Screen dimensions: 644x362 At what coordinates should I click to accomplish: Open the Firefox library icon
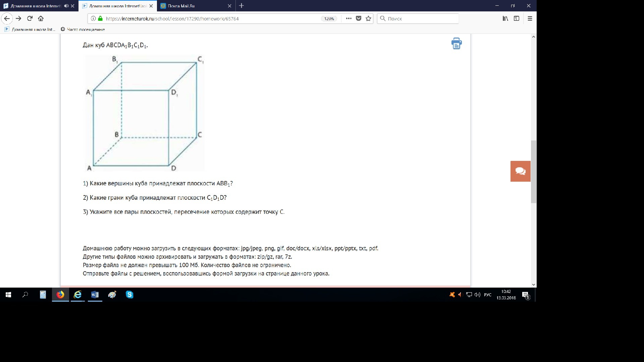pyautogui.click(x=505, y=18)
